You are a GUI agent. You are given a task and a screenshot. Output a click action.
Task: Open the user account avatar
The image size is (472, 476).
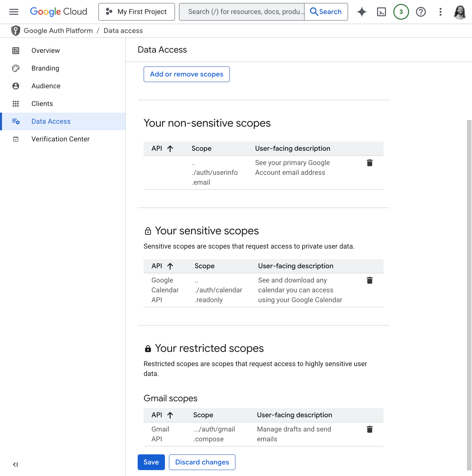click(459, 12)
